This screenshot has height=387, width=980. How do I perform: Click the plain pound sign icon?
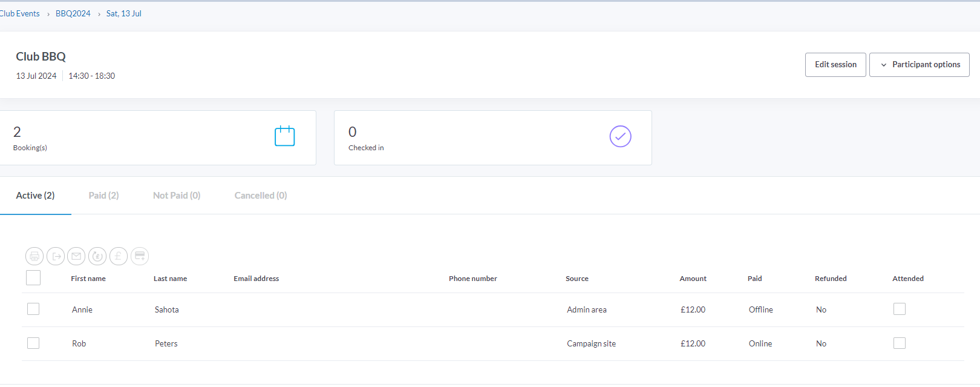click(x=119, y=256)
